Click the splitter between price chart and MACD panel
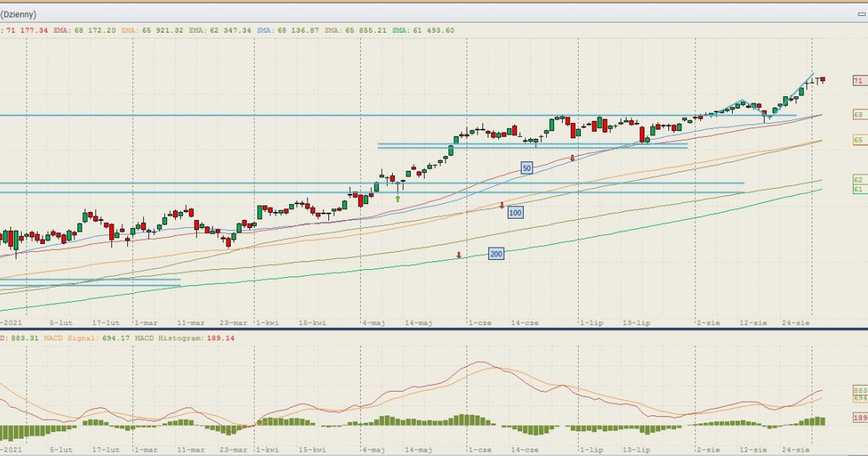The height and width of the screenshot is (456, 868). pos(434,329)
